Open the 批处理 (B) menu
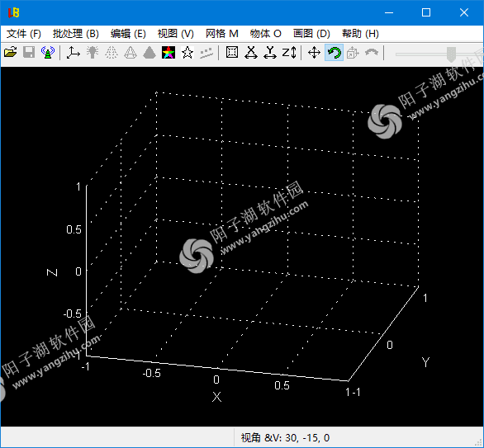Screen dimensions: 484x448 coord(76,34)
